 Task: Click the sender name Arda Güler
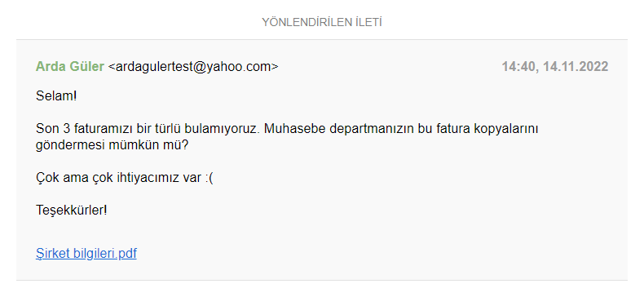click(x=70, y=67)
